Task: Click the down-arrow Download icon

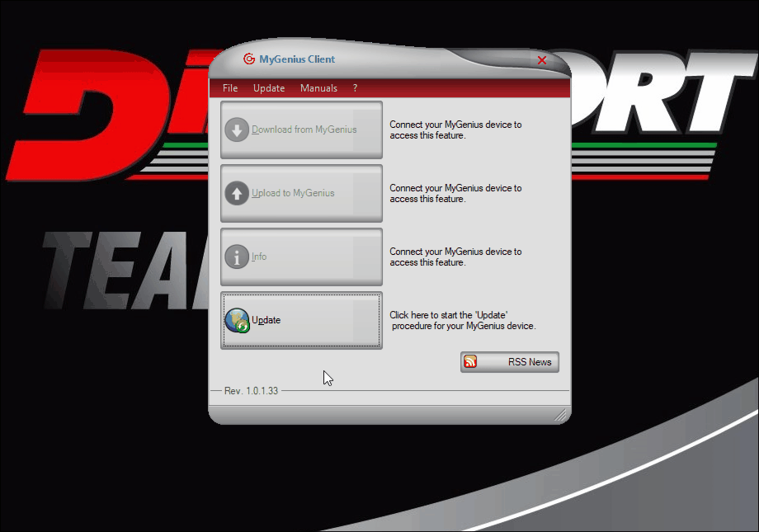Action: point(237,129)
